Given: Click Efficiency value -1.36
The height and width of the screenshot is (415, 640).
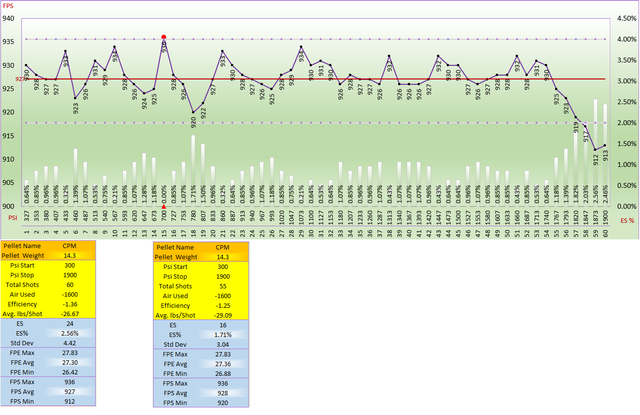Looking at the screenshot, I should coord(70,304).
